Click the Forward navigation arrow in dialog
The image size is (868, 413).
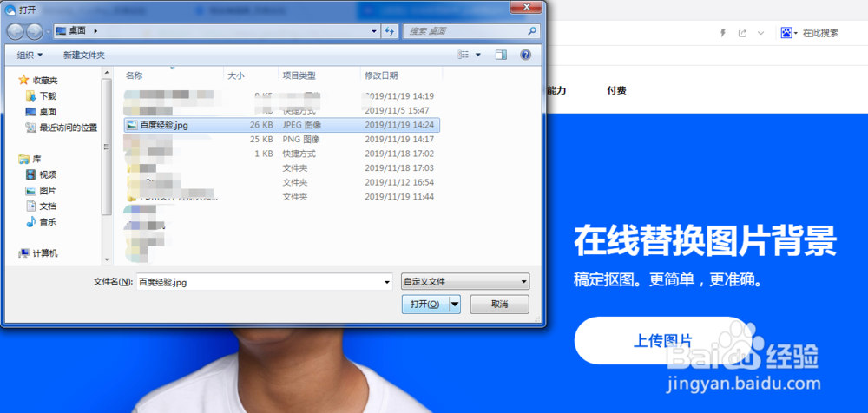tap(35, 31)
